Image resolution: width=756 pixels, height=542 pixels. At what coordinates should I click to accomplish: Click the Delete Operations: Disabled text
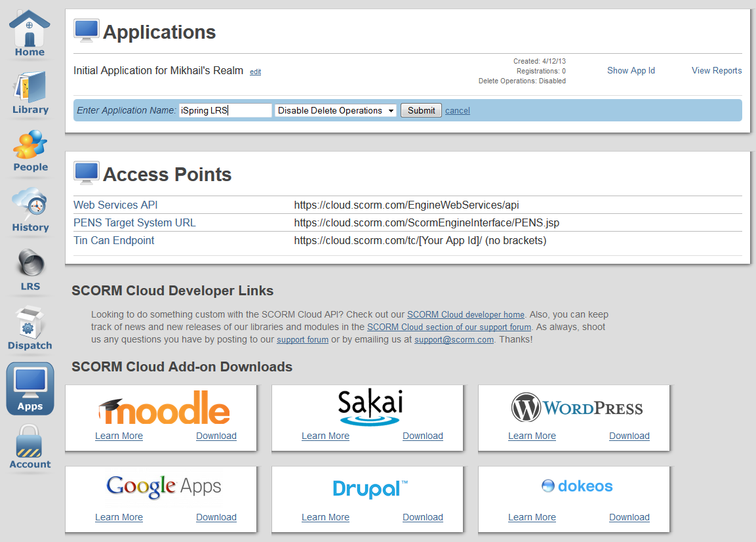(522, 81)
